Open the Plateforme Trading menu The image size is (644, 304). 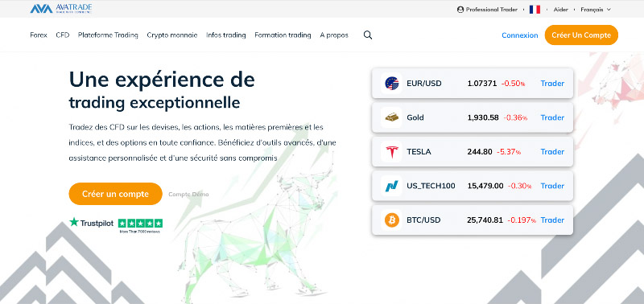[108, 35]
